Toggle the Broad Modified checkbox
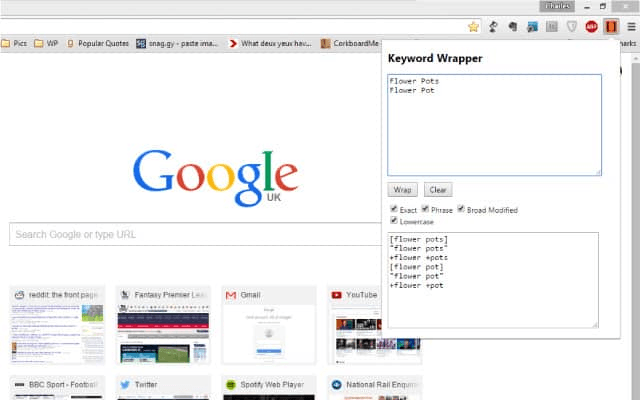 click(x=461, y=209)
